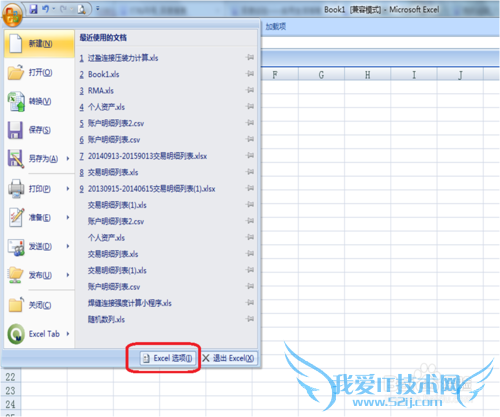Select row 22 header

tap(10, 377)
